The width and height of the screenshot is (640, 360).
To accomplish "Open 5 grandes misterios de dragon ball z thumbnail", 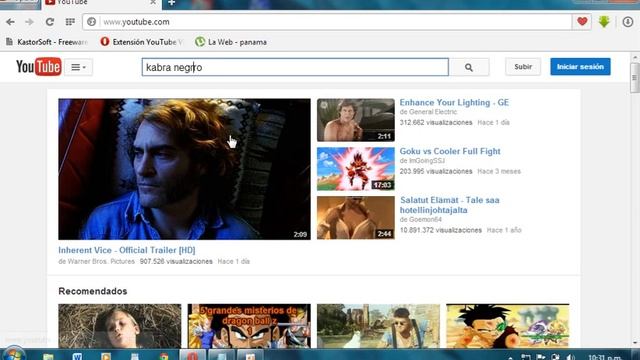I will [x=249, y=326].
